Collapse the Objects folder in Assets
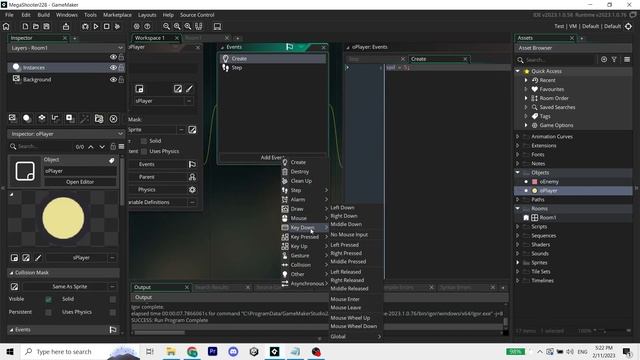 518,173
